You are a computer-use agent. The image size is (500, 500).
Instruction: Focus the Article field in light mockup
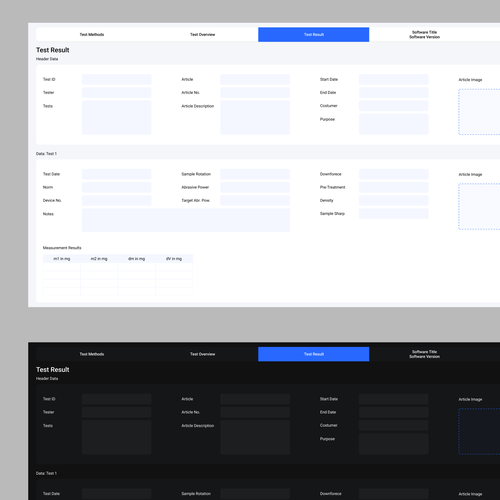tap(255, 79)
